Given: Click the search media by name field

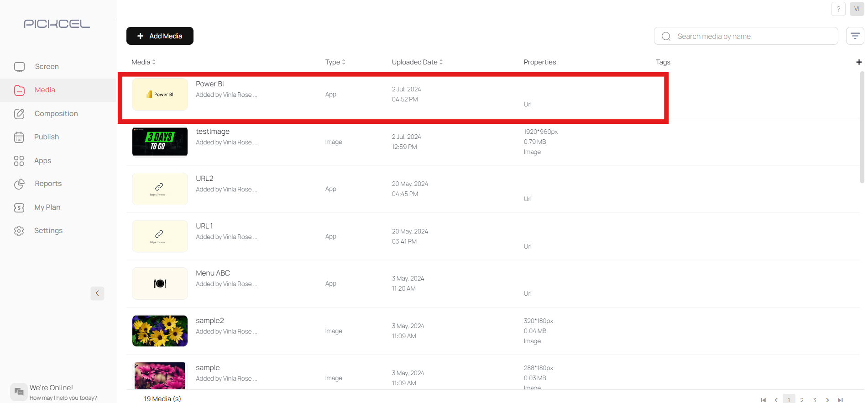Looking at the screenshot, I should point(746,36).
